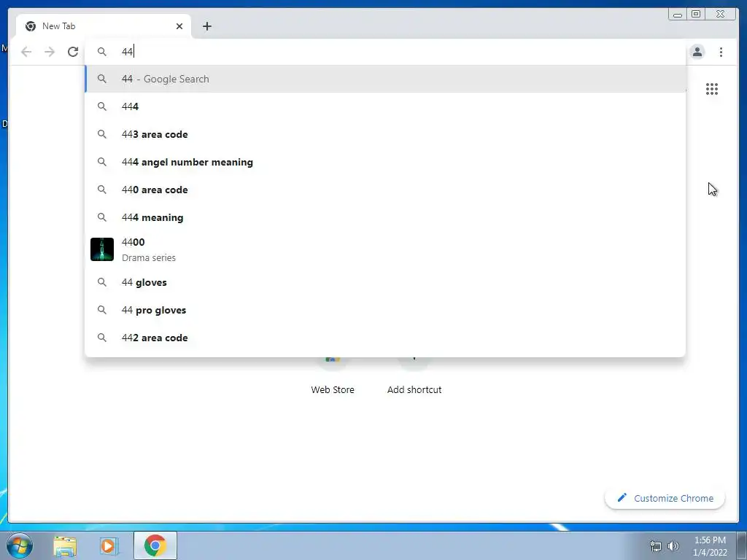The width and height of the screenshot is (747, 560).
Task: Pick the '444 angel number meaning' suggestion
Action: 385,162
